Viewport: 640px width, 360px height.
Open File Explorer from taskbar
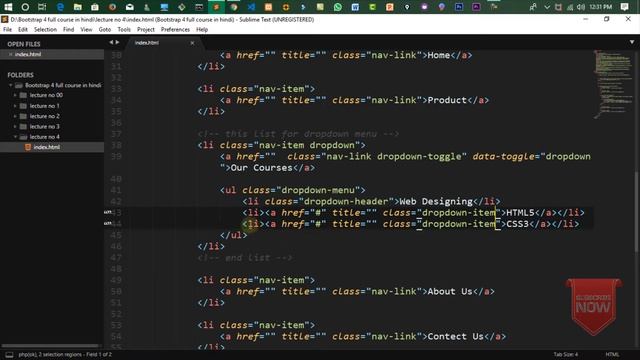(77, 7)
